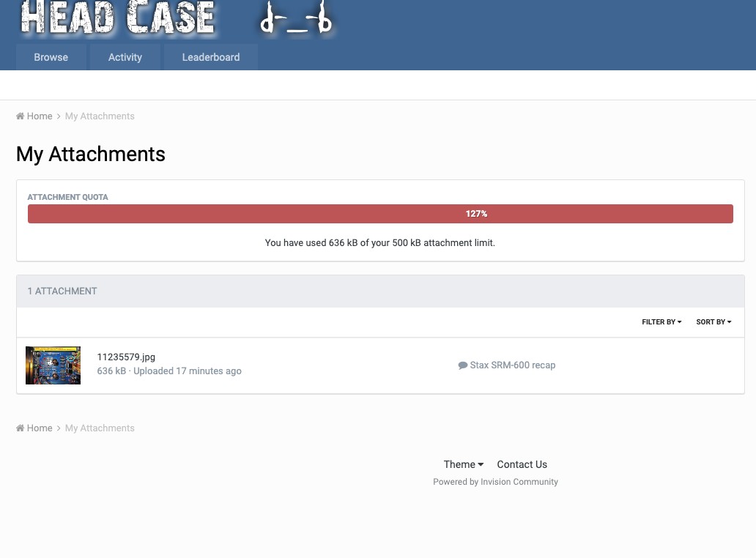Screen dimensions: 756x558
Task: Open the 11235579.jpg attachment thumbnail
Action: tap(53, 365)
